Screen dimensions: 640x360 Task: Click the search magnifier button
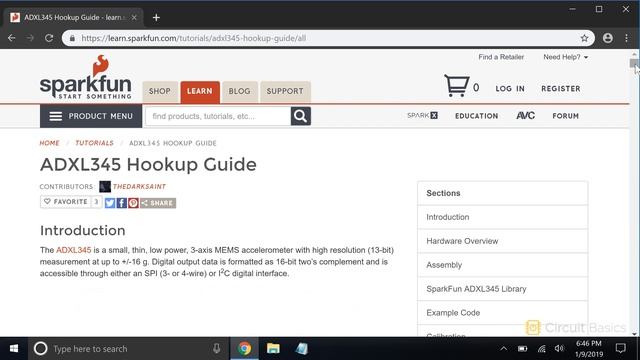pos(300,116)
